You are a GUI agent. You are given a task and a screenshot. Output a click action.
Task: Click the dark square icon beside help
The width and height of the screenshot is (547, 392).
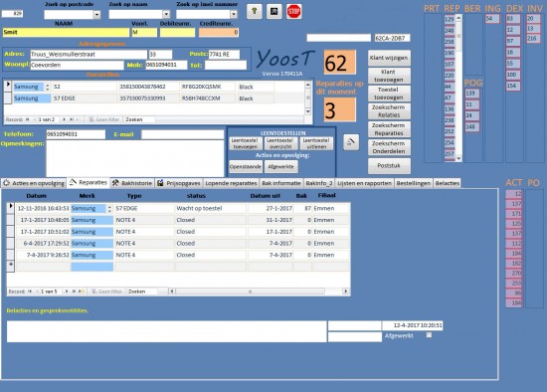tap(274, 12)
